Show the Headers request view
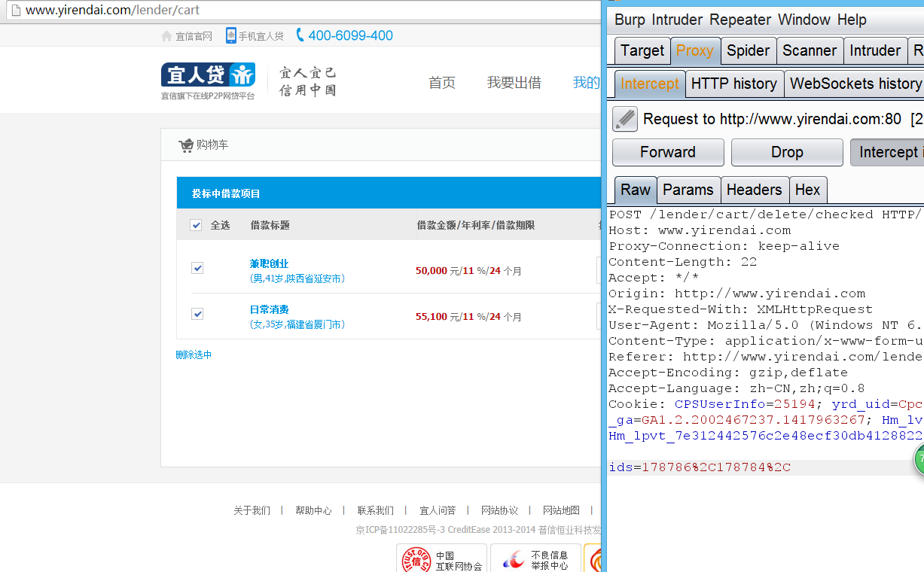The image size is (924, 572). click(x=755, y=190)
